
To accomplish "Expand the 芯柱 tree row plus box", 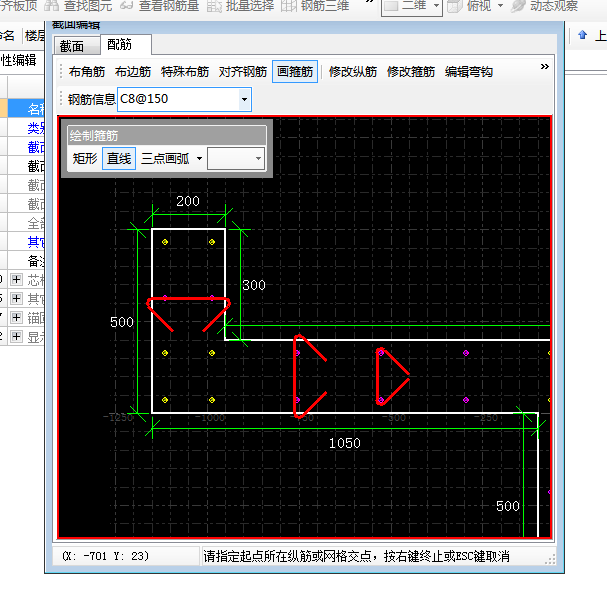I will [x=16, y=279].
